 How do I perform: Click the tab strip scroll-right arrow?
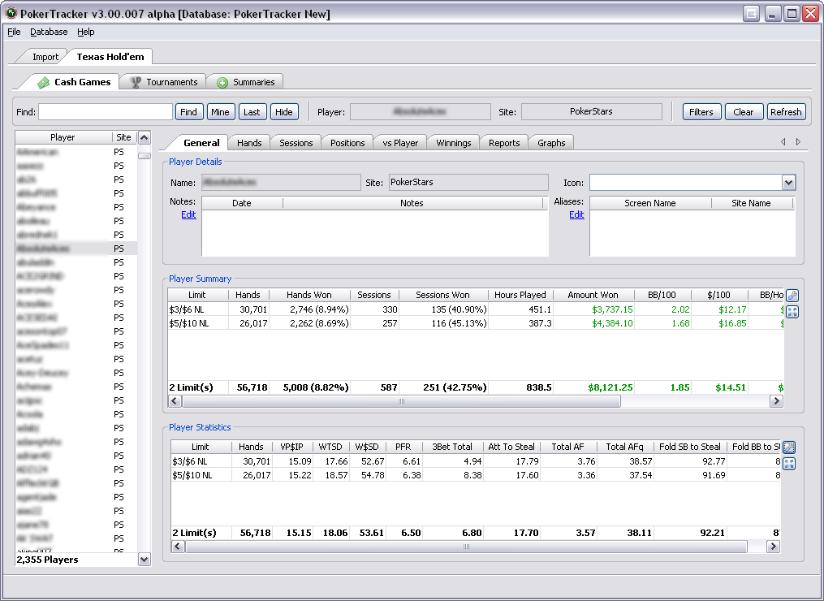(x=798, y=142)
